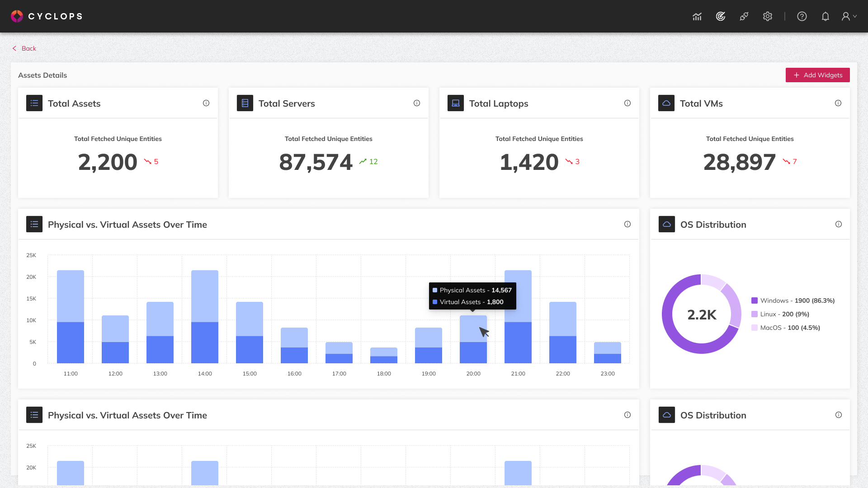Image resolution: width=868 pixels, height=488 pixels.
Task: Open the integrations plug icon
Action: click(x=744, y=16)
